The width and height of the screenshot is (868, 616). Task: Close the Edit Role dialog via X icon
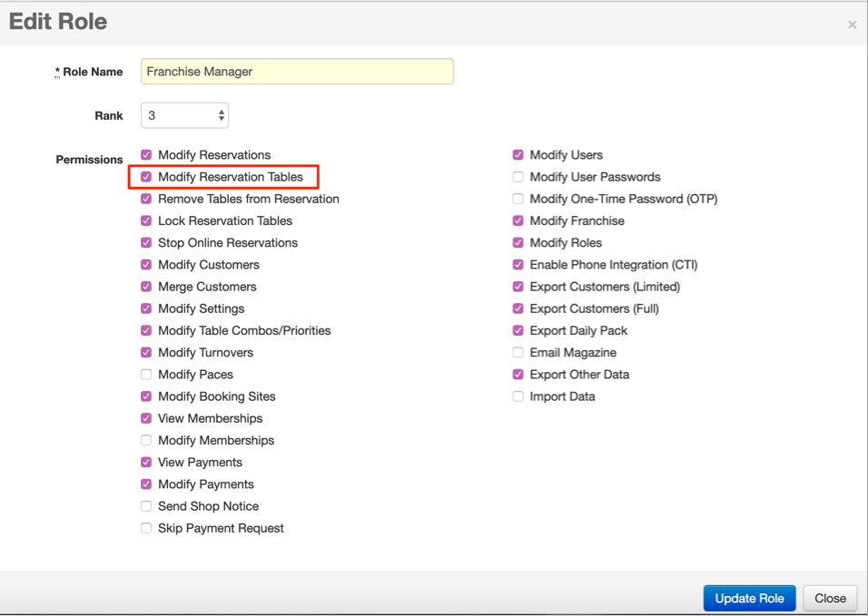pos(852,24)
